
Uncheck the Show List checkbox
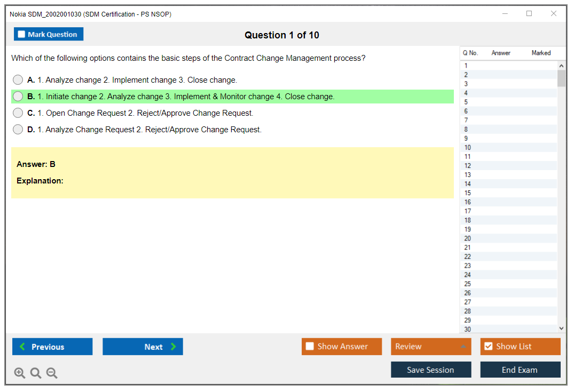tap(488, 347)
